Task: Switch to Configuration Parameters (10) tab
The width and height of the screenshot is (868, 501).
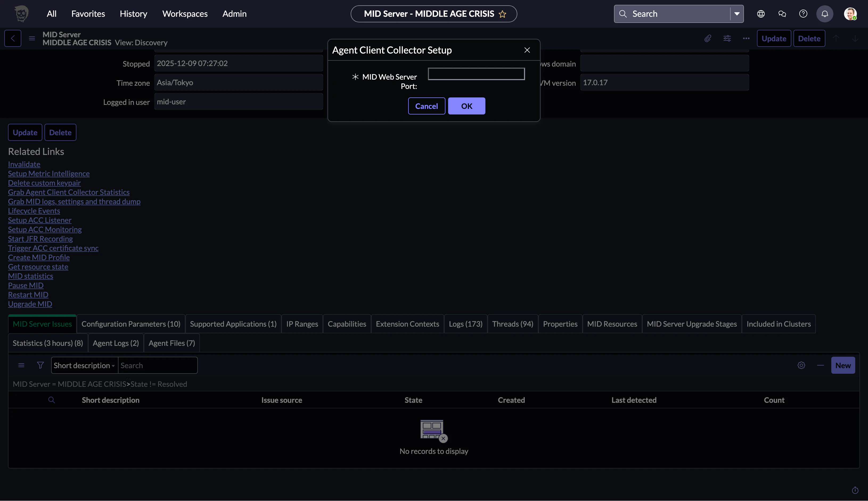Action: [131, 324]
